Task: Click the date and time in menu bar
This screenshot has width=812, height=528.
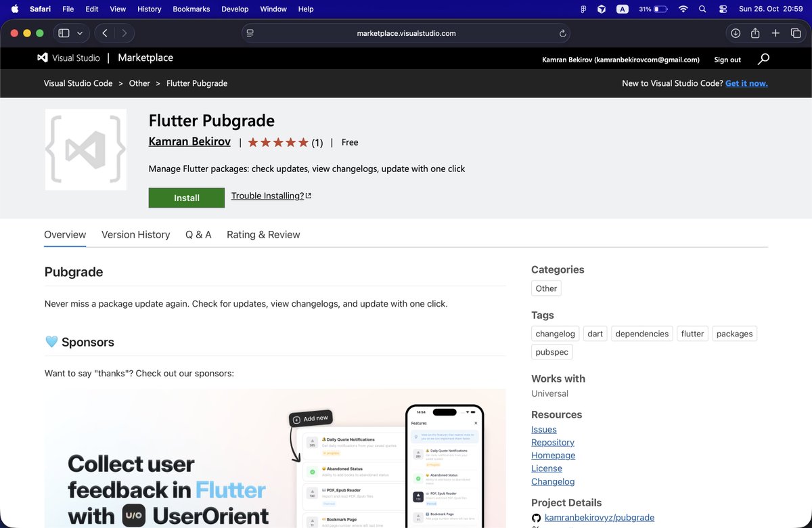Action: (770, 9)
